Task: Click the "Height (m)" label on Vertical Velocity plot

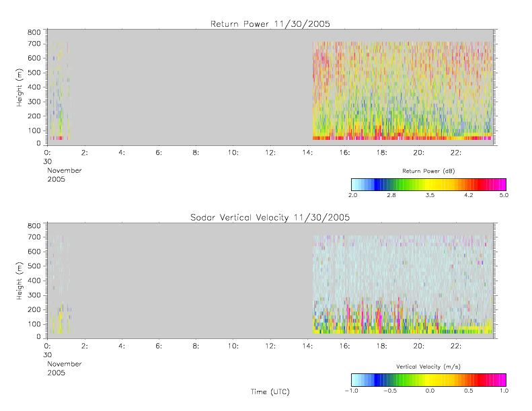Action: pyautogui.click(x=20, y=281)
